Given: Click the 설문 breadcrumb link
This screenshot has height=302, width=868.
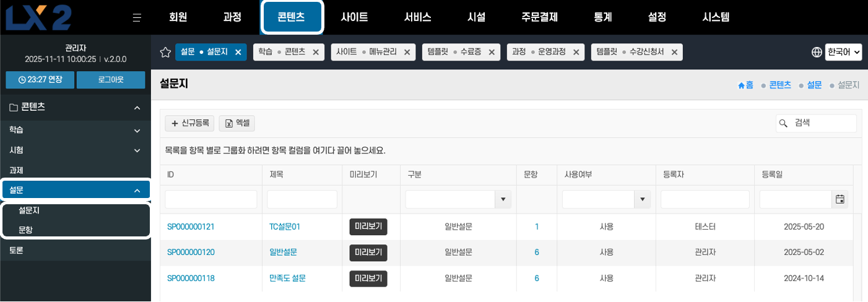Looking at the screenshot, I should click(814, 85).
